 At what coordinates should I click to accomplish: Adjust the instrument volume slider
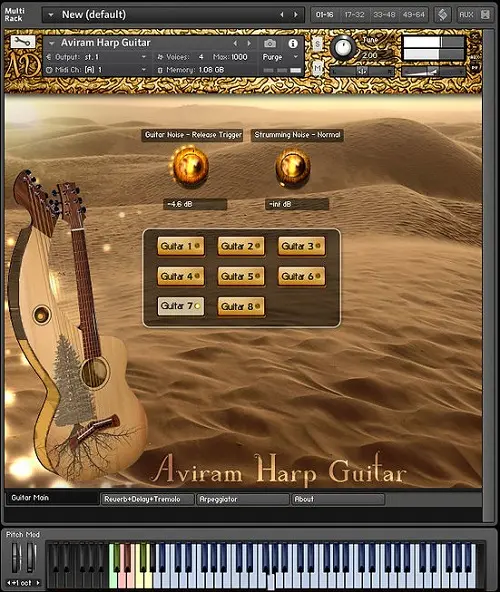tap(433, 72)
